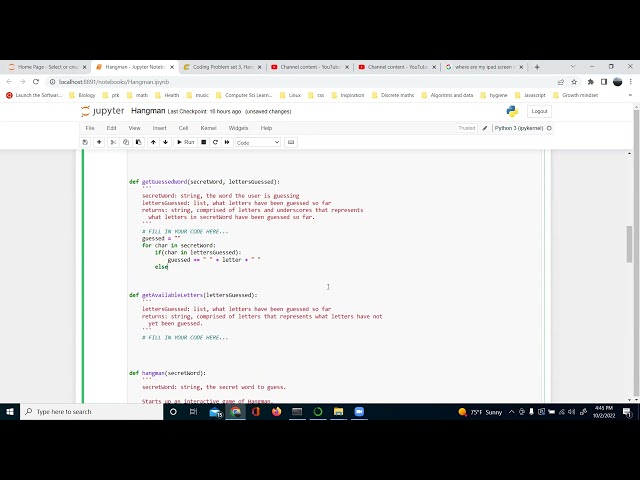Open the Help menu
This screenshot has width=640, height=480.
[266, 128]
